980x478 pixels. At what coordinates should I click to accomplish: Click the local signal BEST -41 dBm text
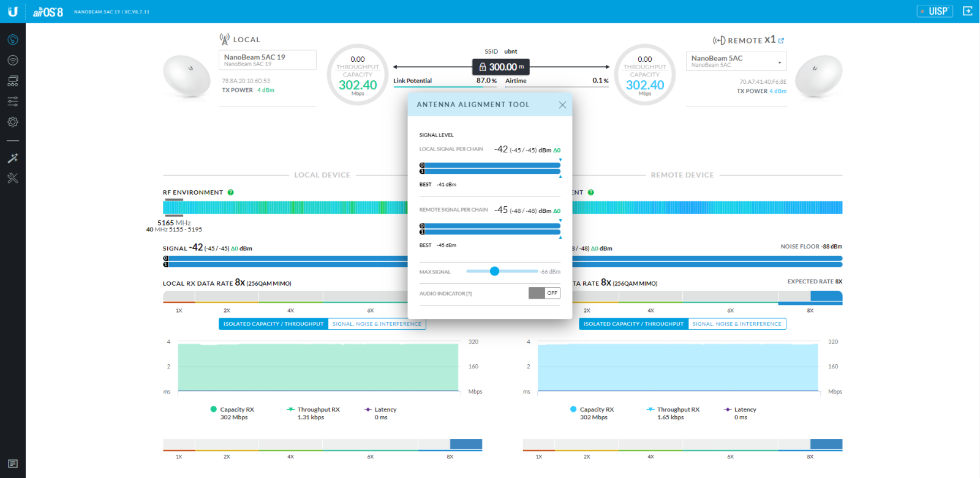[x=437, y=184]
